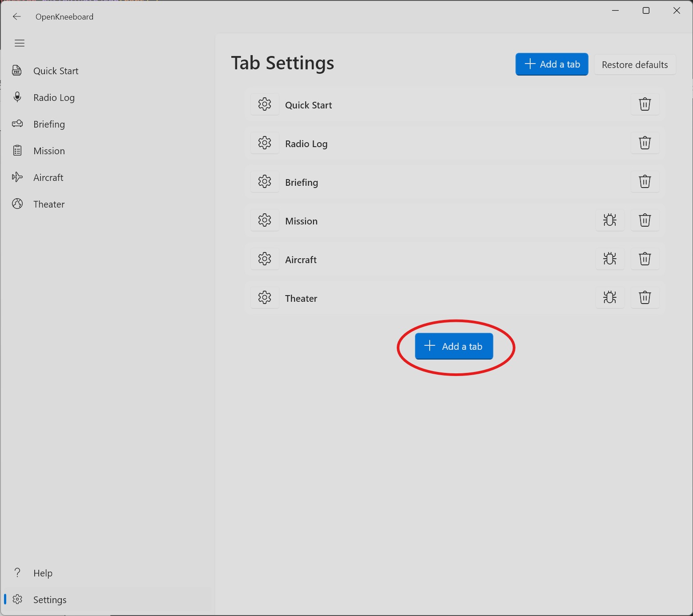Minimize the OpenKneeboard window

click(x=616, y=10)
